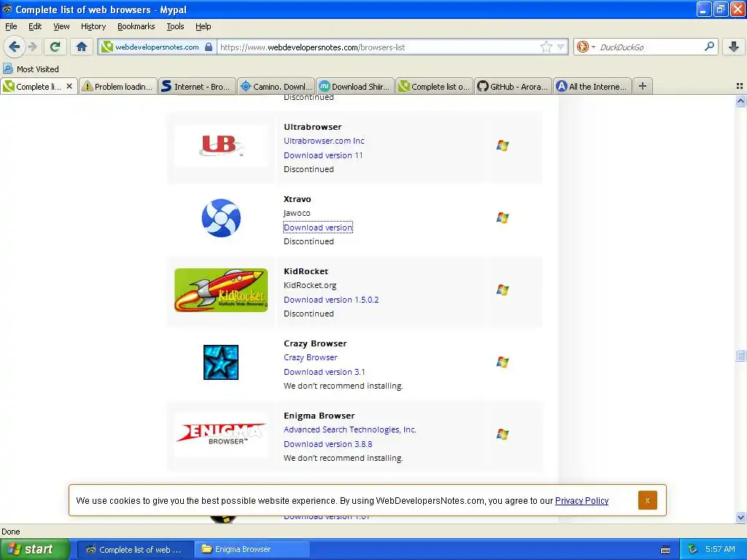Reload the page with the refresh icon
The width and height of the screenshot is (747, 560).
click(55, 47)
